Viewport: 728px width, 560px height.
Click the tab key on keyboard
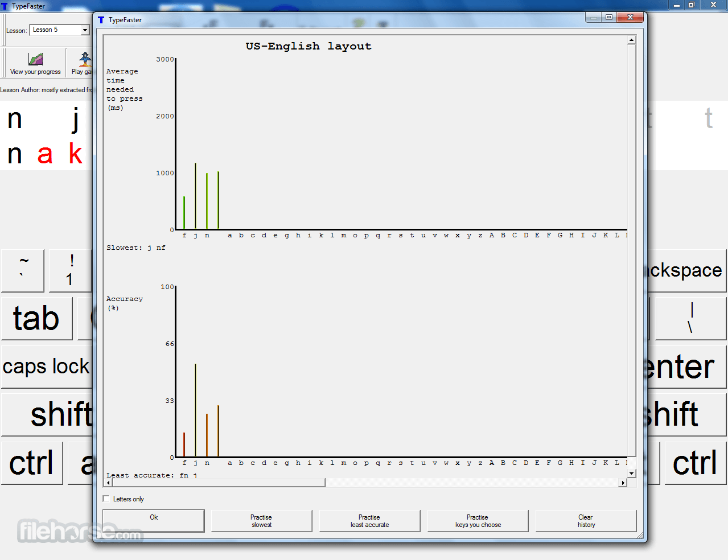pyautogui.click(x=37, y=319)
